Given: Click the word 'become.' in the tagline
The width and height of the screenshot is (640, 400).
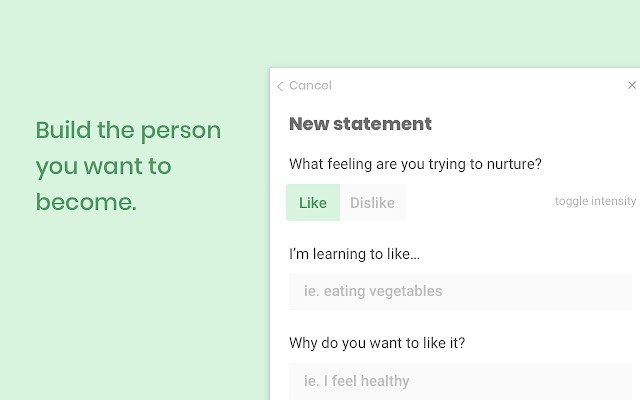Looking at the screenshot, I should (x=86, y=202).
